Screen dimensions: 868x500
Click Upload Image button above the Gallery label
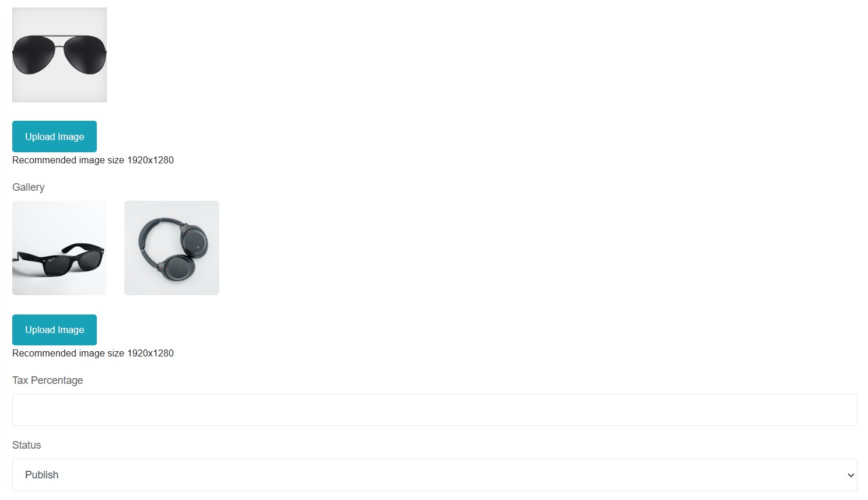(54, 137)
